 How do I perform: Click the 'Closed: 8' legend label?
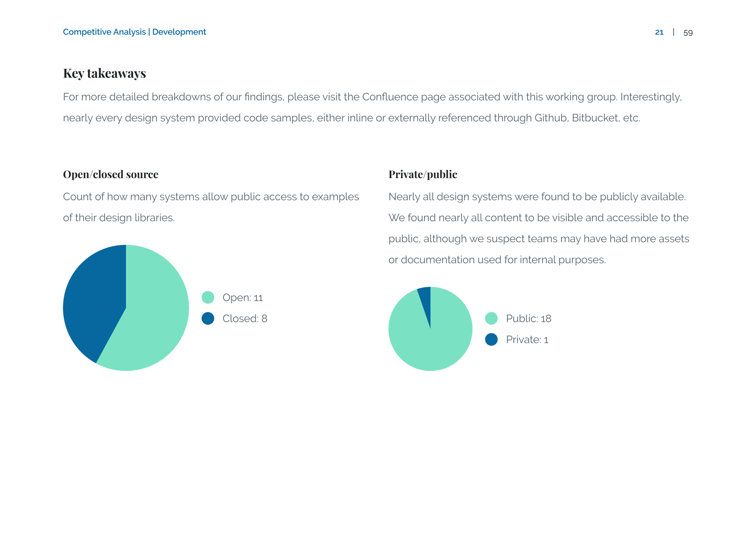[245, 318]
